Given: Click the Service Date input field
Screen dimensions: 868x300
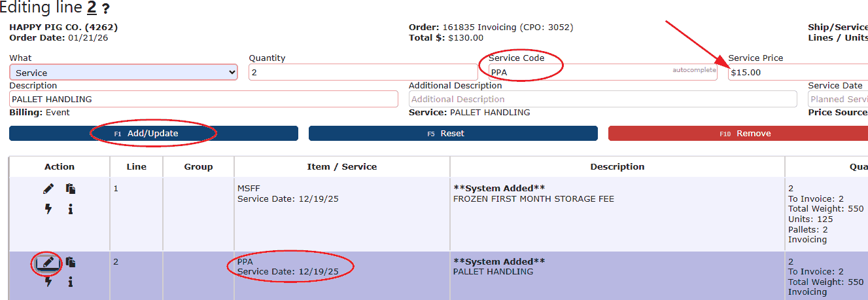Looking at the screenshot, I should click(x=838, y=100).
